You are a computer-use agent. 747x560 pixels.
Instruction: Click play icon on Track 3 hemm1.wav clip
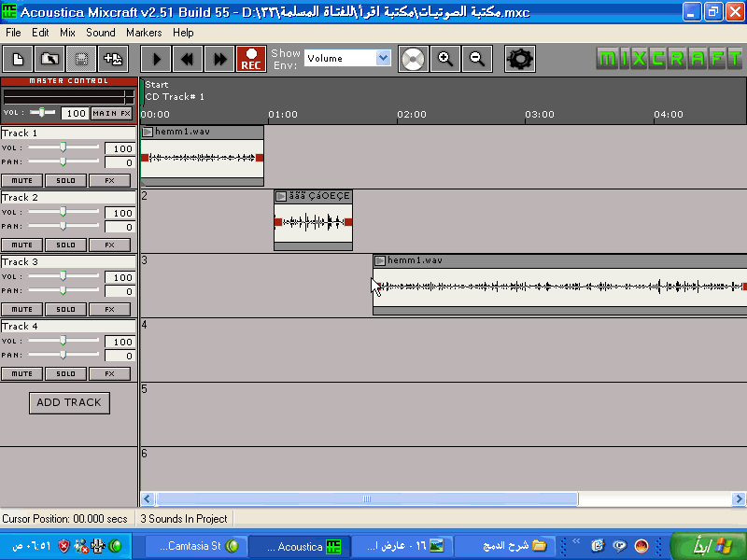click(x=380, y=260)
